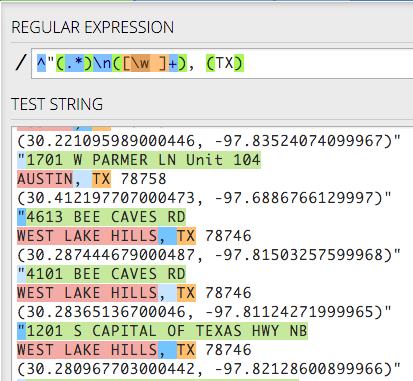The width and height of the screenshot is (413, 381).
Task: Click the 1201 S CAPITAL OF TEXAS HWY NB match
Action: (x=167, y=331)
